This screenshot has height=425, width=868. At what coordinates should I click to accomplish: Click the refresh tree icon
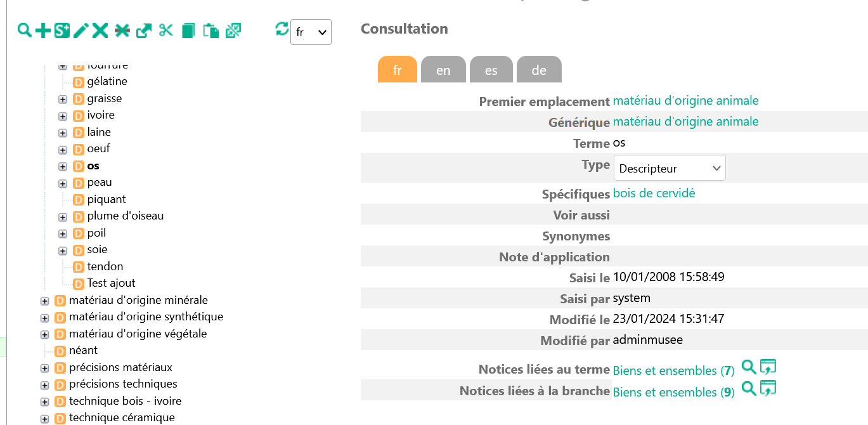[282, 29]
